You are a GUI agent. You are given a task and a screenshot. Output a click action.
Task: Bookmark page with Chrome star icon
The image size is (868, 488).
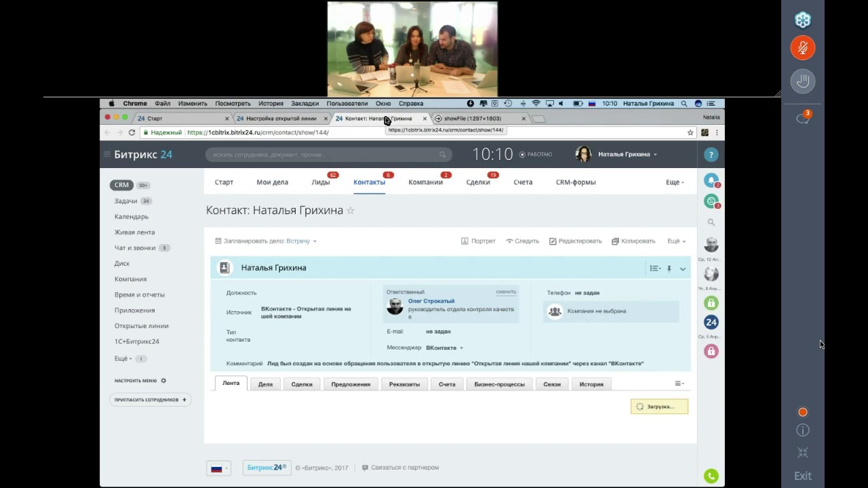pyautogui.click(x=690, y=133)
